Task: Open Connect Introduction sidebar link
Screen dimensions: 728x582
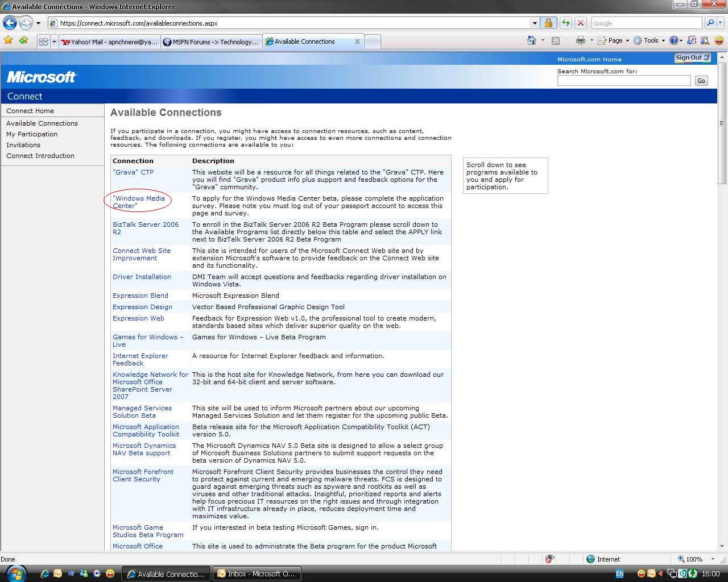Action: (40, 156)
